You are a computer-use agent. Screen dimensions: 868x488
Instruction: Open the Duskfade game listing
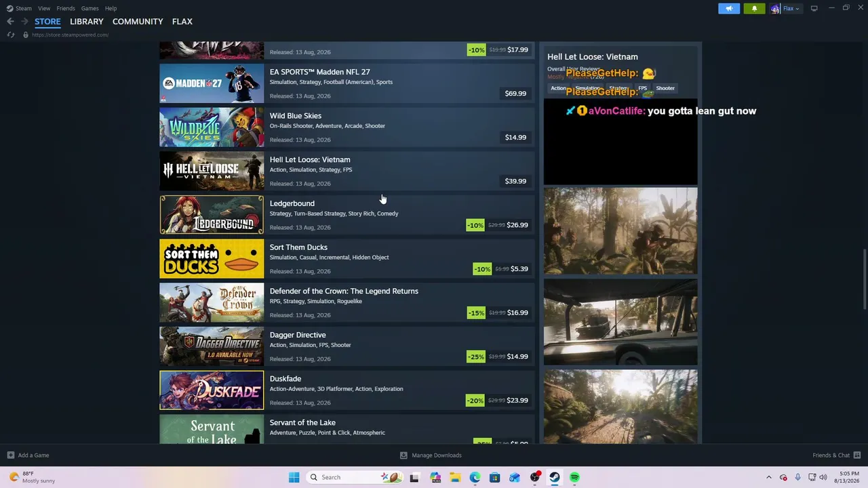coord(347,390)
